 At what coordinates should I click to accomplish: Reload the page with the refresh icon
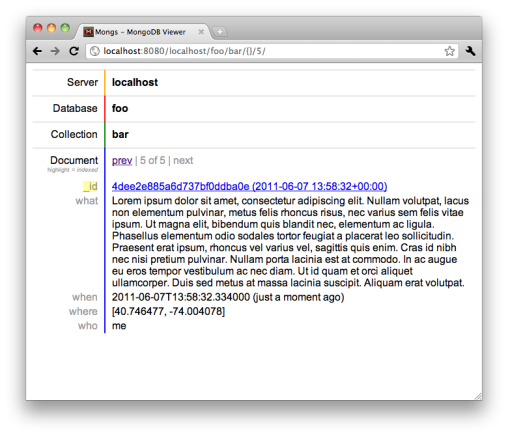click(74, 51)
